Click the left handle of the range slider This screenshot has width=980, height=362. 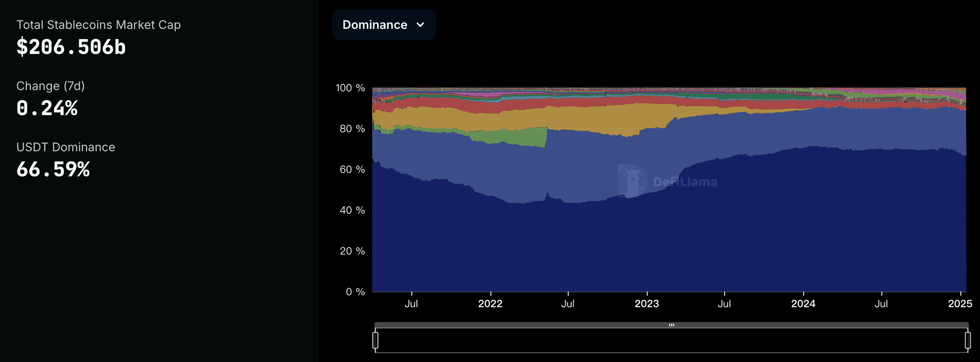coord(375,340)
